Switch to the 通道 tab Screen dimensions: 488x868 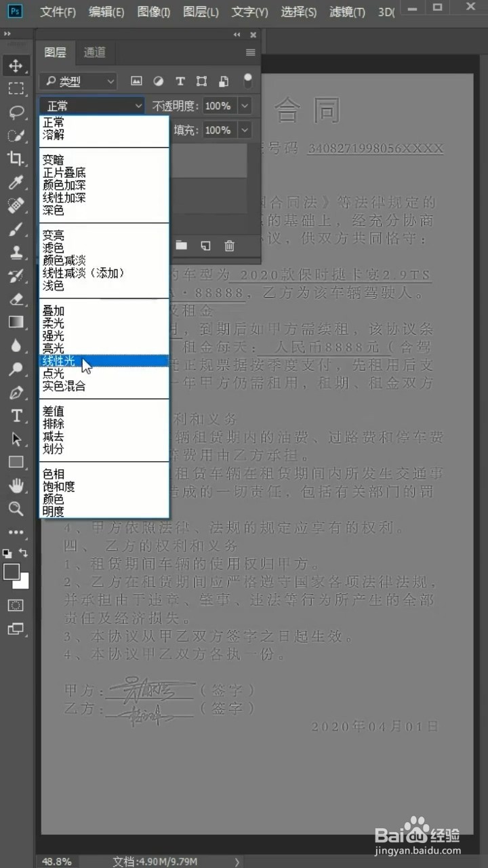click(x=94, y=52)
